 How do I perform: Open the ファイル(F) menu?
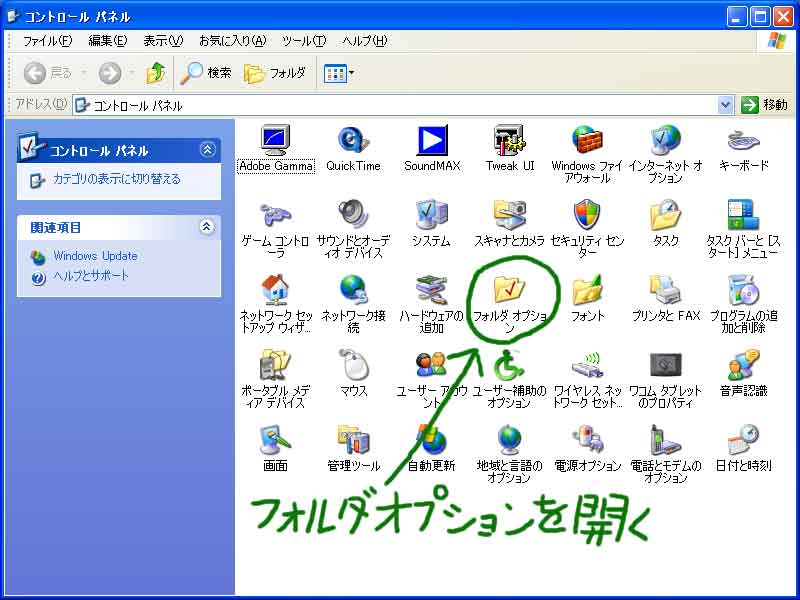pyautogui.click(x=47, y=41)
